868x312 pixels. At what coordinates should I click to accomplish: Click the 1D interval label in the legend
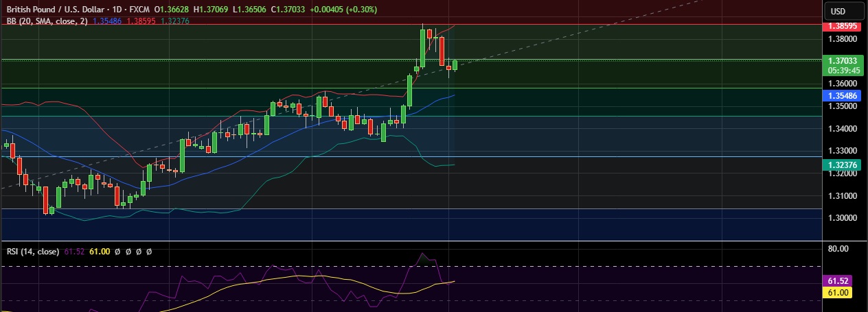118,10
